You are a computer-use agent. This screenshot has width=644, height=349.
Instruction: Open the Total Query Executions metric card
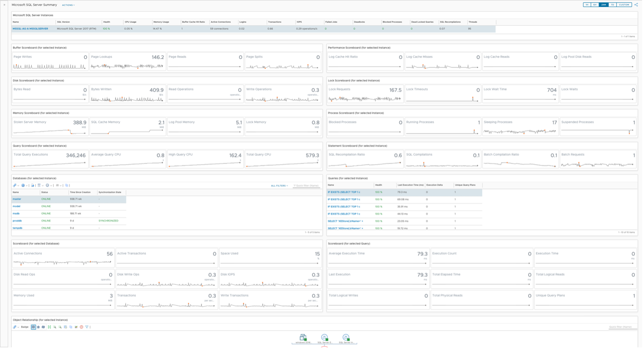point(50,160)
